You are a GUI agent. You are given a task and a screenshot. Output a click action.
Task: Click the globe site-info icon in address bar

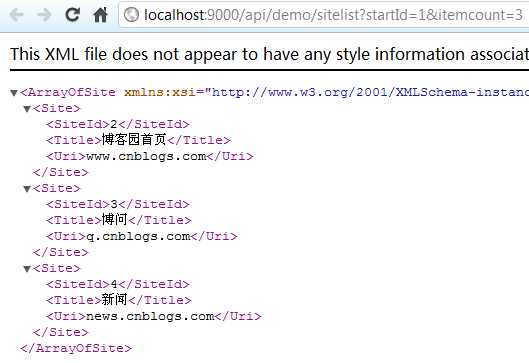point(131,15)
